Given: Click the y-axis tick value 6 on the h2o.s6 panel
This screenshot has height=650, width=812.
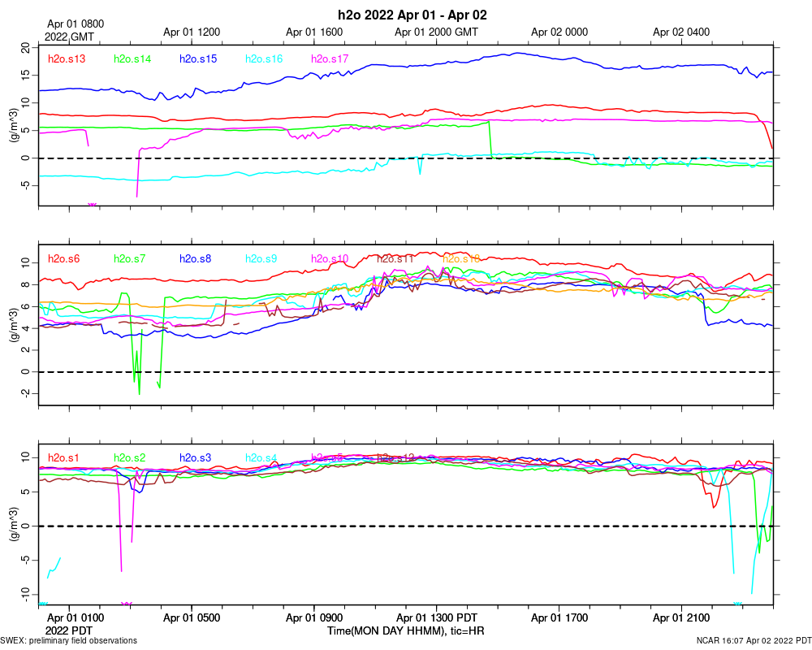Looking at the screenshot, I should 26,306.
